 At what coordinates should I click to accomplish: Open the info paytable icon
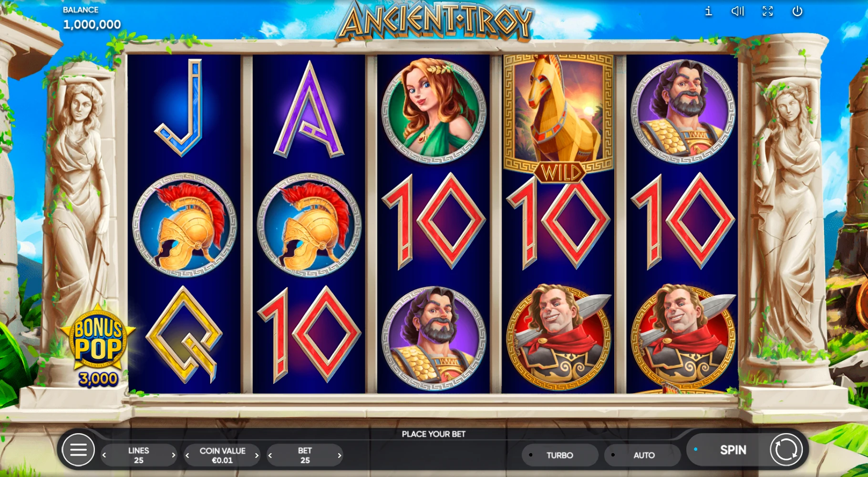[x=708, y=11]
